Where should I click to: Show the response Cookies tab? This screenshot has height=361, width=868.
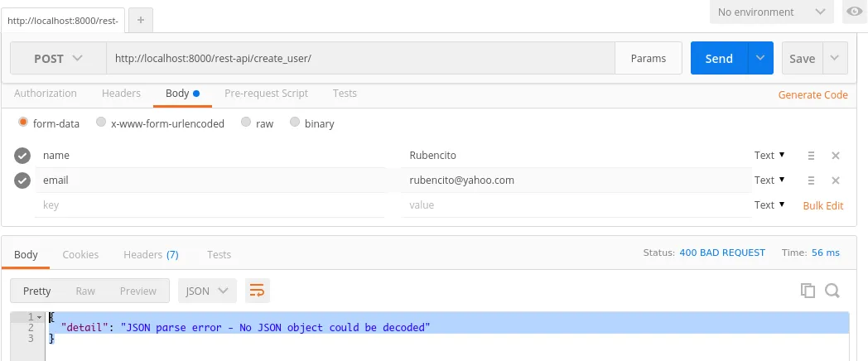tap(80, 255)
